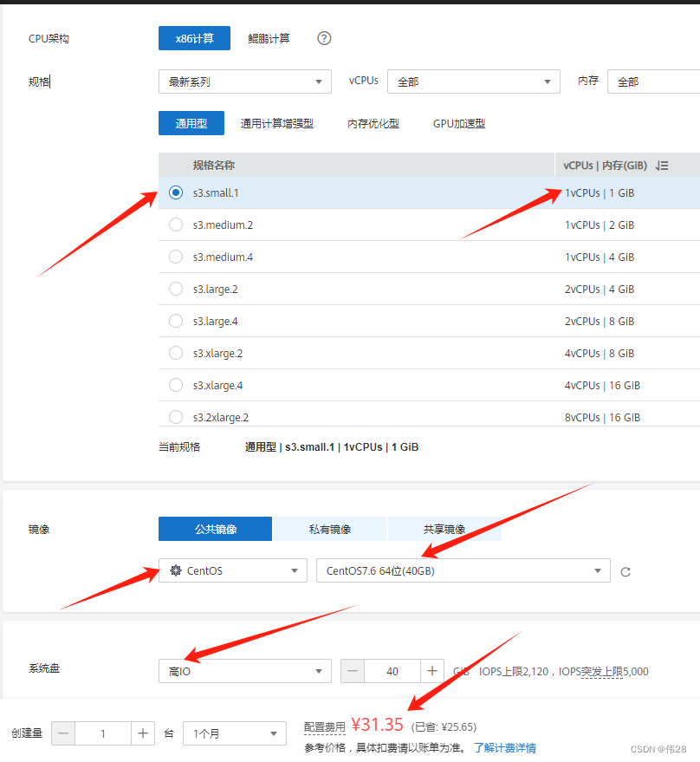This screenshot has height=762, width=700.
Task: Open the 高IO disk type dropdown
Action: click(x=245, y=670)
